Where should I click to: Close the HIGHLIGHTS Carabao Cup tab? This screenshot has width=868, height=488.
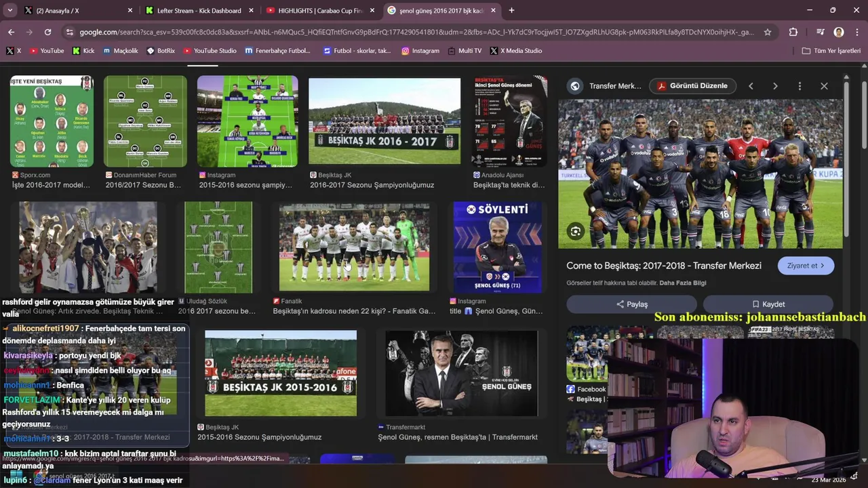(x=372, y=10)
